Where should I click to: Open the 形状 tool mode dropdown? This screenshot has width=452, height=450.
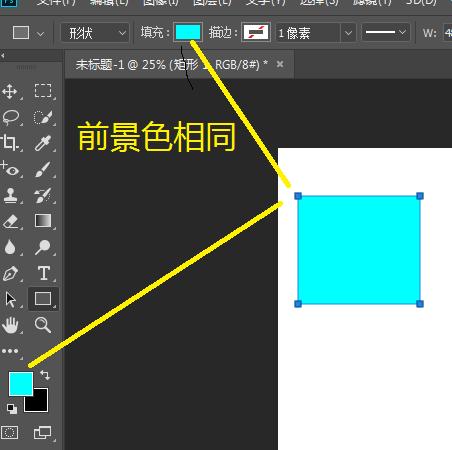click(95, 33)
